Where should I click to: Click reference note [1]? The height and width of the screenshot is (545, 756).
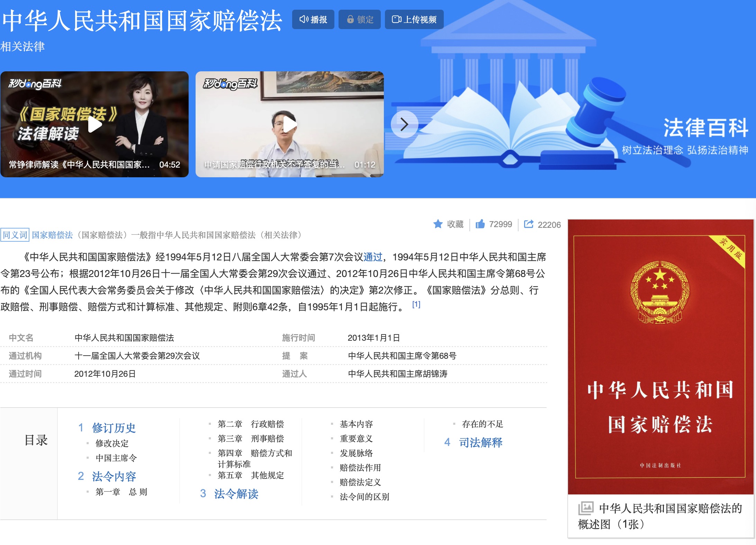point(416,305)
